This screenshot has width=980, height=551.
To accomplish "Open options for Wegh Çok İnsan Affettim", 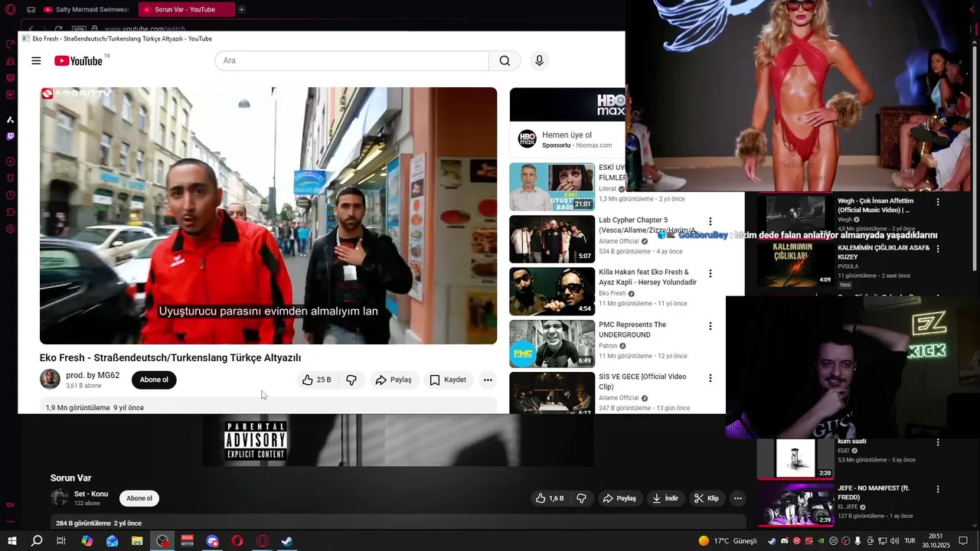I will 938,202.
